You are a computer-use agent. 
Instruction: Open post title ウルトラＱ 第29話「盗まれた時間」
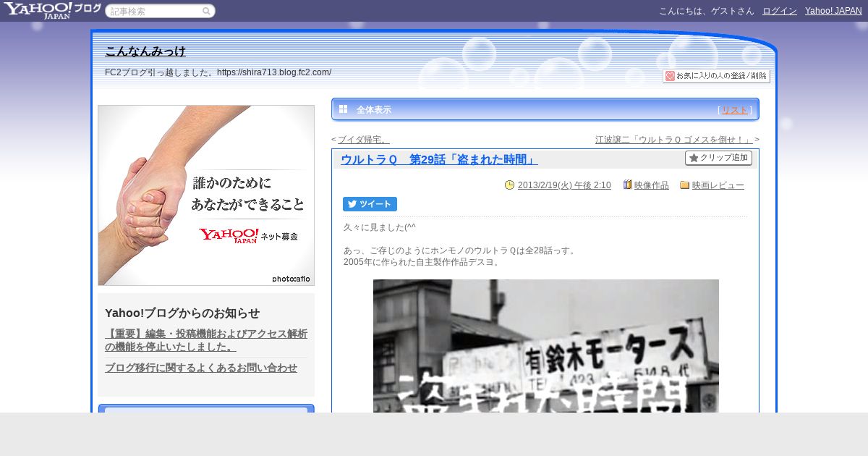pos(439,159)
